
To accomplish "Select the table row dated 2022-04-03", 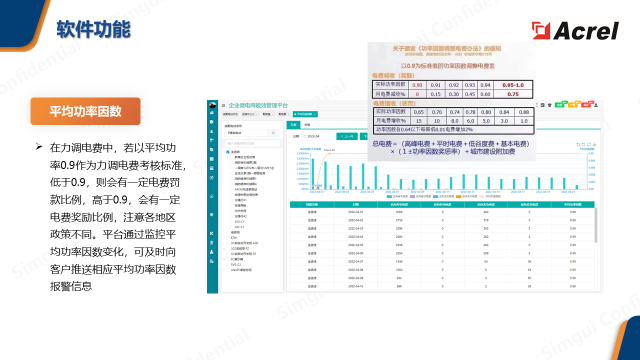I will pos(442,229).
